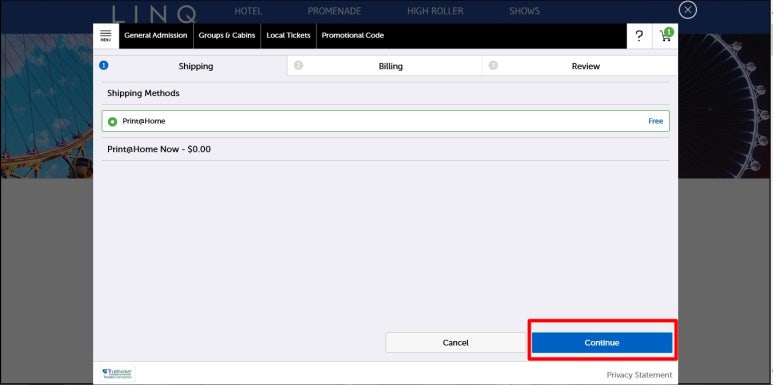773x385 pixels.
Task: Click the LINQ logo in the header
Action: pos(154,14)
